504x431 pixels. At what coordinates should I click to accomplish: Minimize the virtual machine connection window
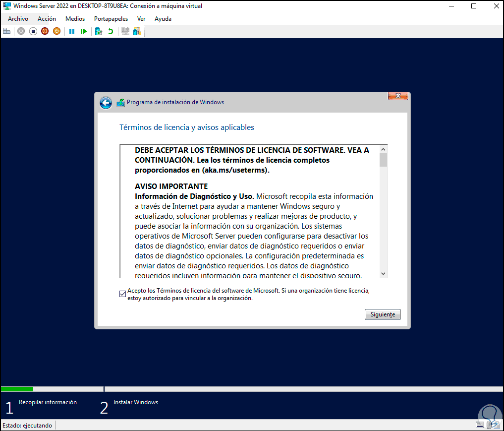tap(451, 6)
